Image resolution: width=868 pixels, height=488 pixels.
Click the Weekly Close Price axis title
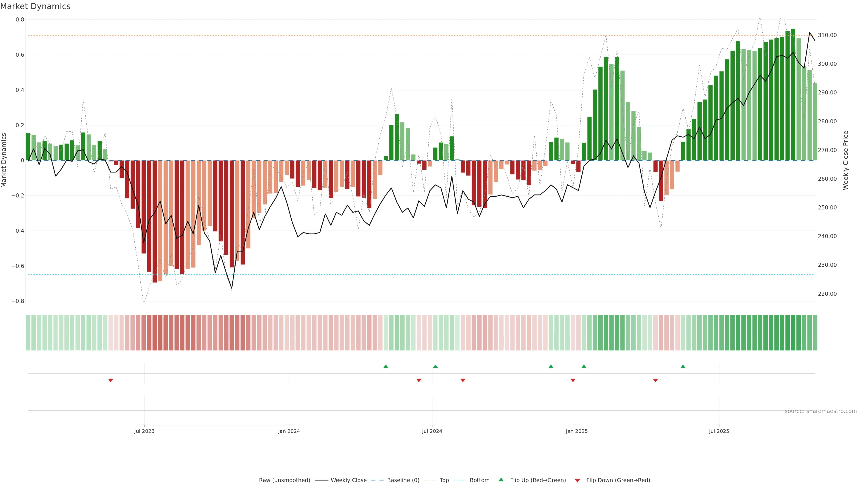845,160
